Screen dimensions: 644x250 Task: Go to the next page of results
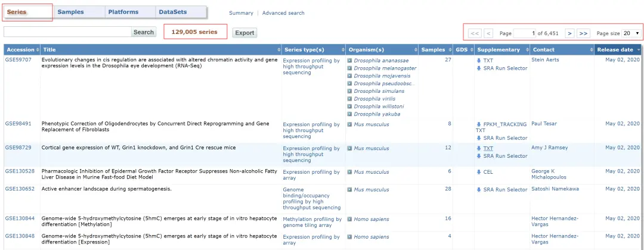(569, 33)
